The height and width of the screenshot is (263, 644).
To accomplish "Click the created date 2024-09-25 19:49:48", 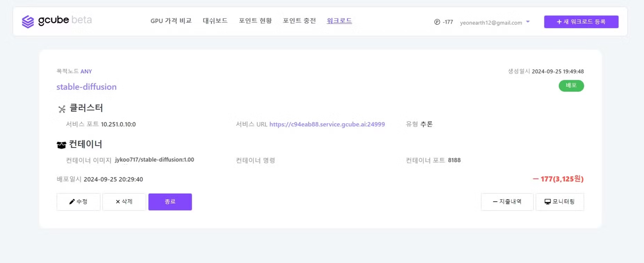I will point(558,71).
